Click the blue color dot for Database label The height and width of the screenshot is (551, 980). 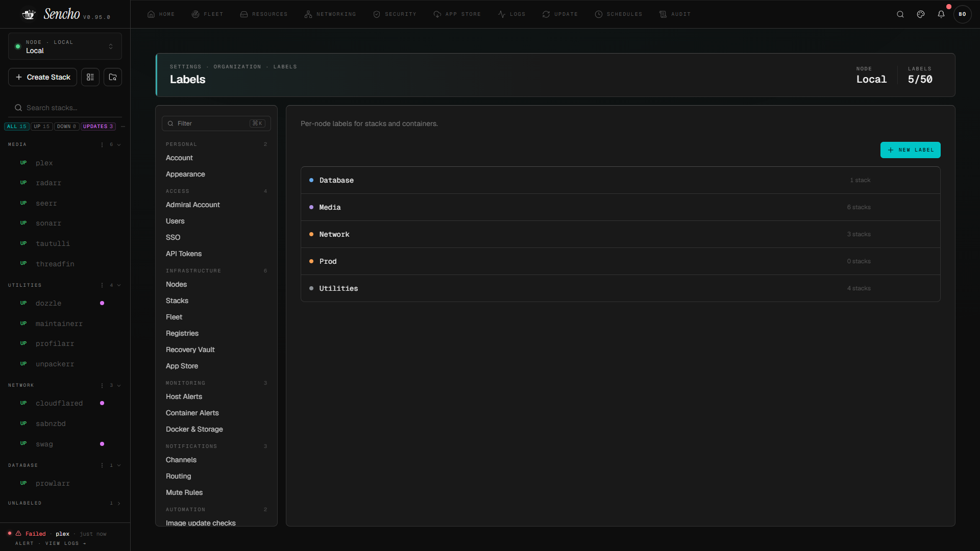point(311,180)
